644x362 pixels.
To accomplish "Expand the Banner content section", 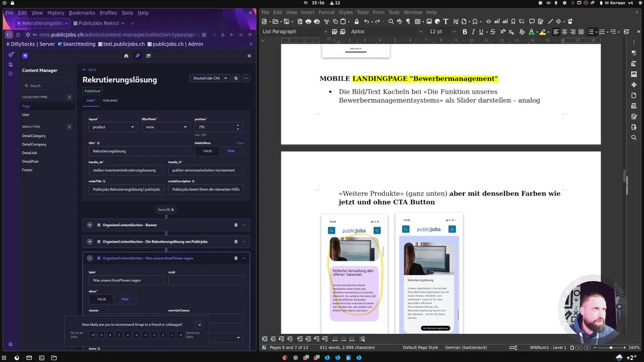I will point(90,225).
